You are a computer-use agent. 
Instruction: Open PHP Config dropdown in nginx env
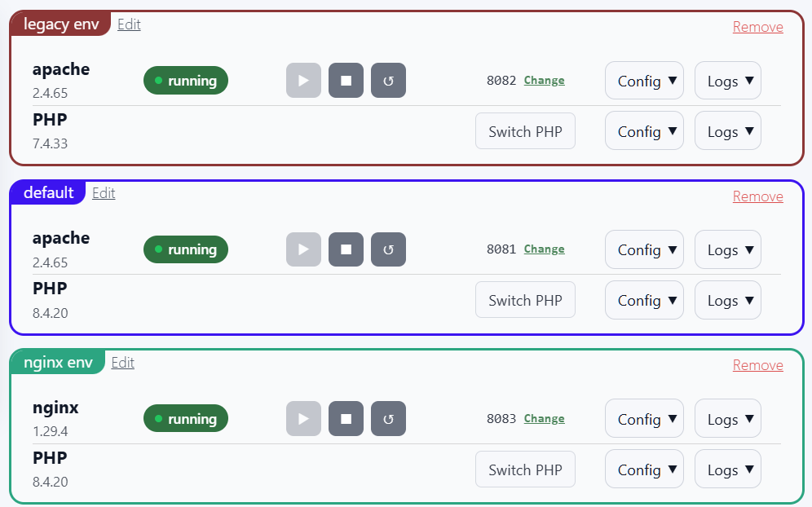[644, 470]
